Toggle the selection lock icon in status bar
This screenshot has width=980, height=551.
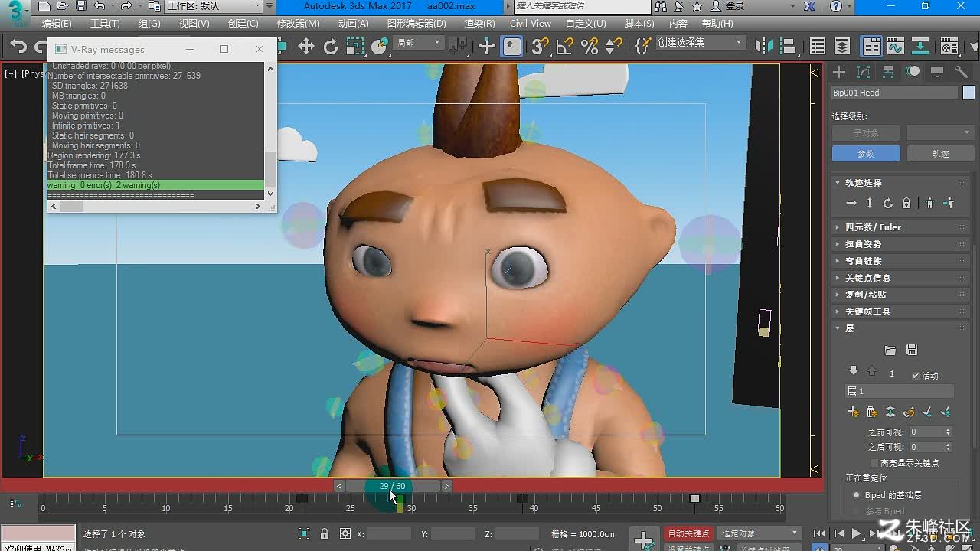point(325,533)
